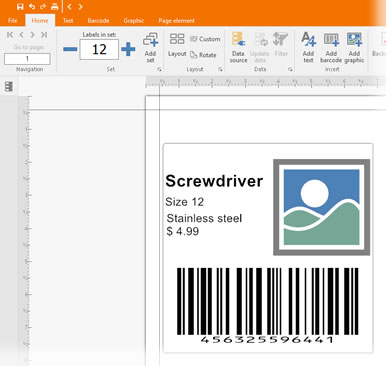
Task: Expand the Data group dialog launcher
Action: click(290, 69)
